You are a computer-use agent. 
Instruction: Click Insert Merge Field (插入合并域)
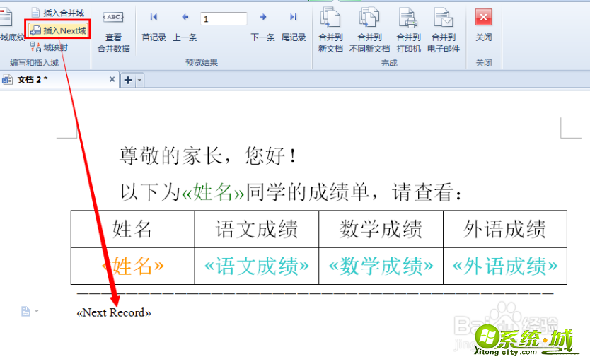[x=58, y=13]
